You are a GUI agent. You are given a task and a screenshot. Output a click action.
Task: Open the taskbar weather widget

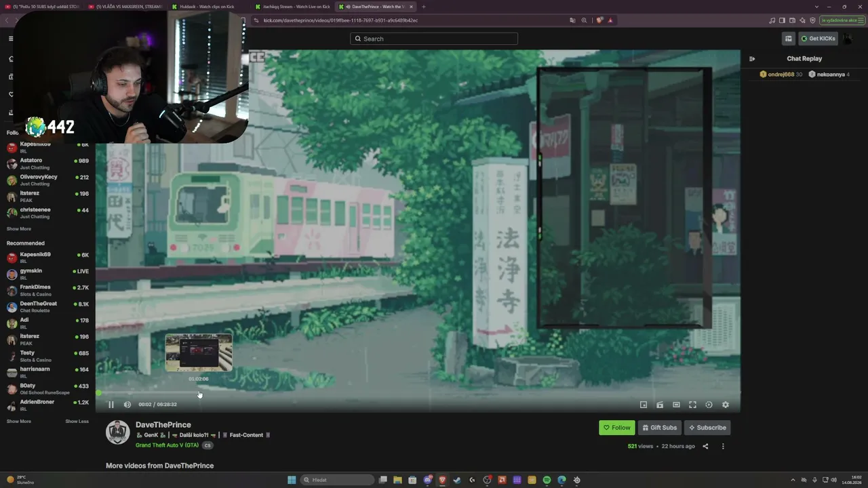pos(20,480)
